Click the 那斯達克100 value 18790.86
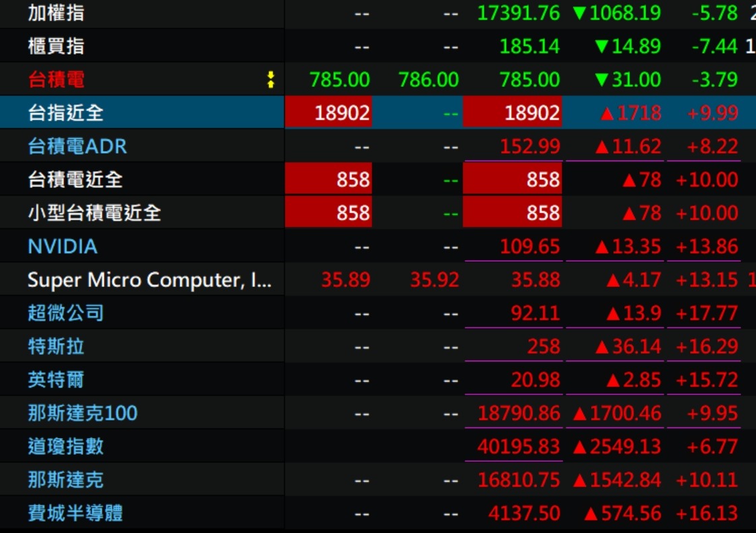 (x=518, y=413)
